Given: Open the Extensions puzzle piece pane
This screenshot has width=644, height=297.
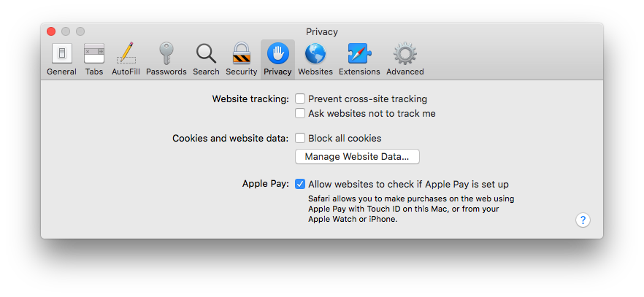Looking at the screenshot, I should tap(359, 53).
